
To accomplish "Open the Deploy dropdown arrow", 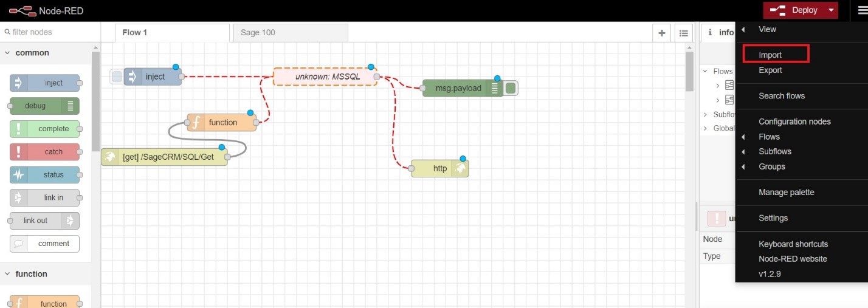I will click(x=831, y=10).
